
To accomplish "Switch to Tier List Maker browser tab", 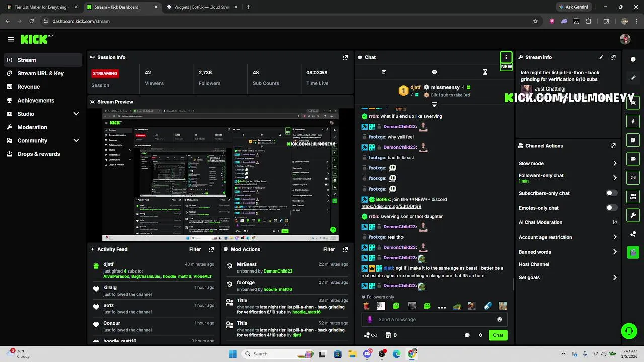I will (x=41, y=7).
